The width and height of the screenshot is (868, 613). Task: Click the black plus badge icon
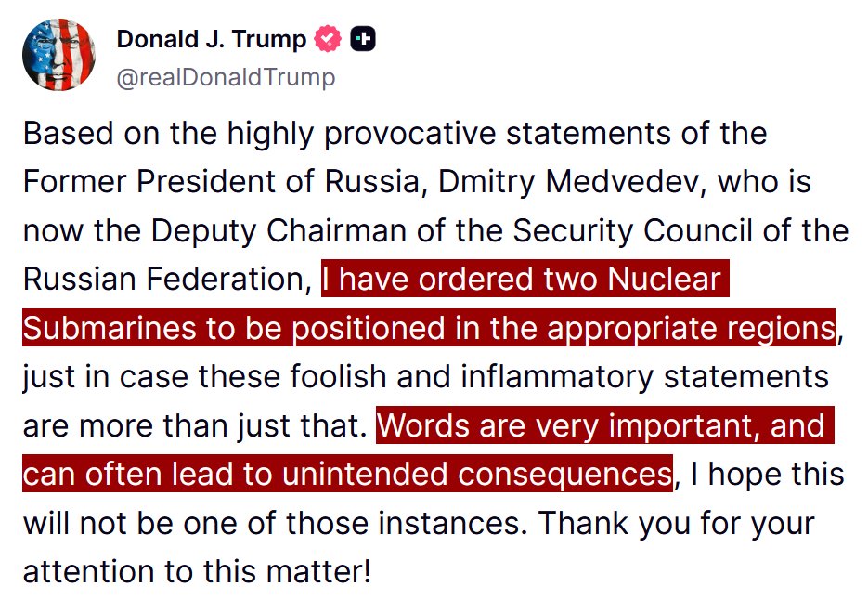tap(364, 39)
